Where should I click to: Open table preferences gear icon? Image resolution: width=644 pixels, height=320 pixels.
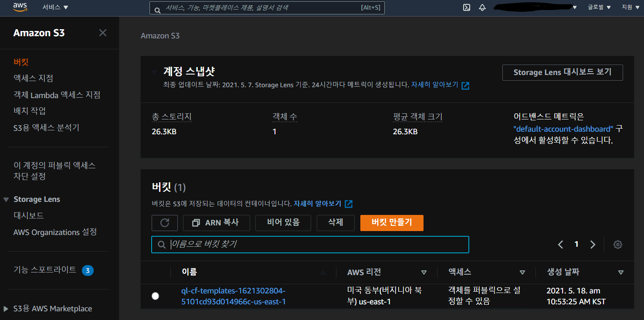(617, 245)
